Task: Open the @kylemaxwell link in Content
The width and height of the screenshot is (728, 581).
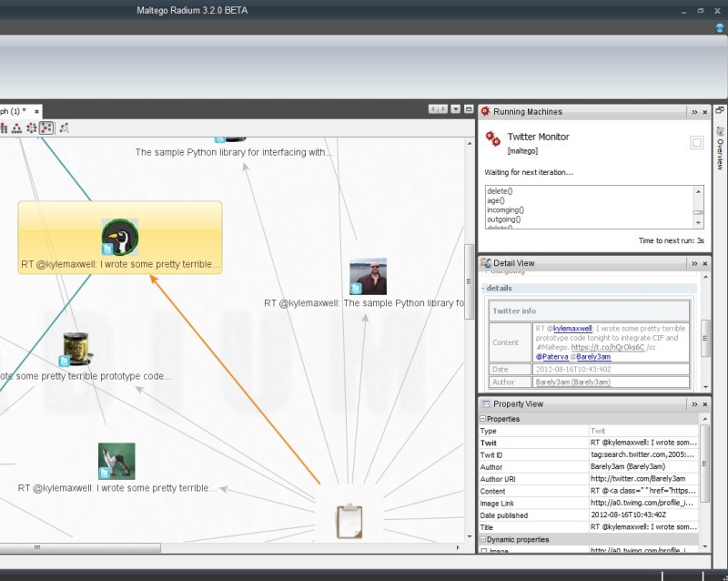Action: pos(572,328)
